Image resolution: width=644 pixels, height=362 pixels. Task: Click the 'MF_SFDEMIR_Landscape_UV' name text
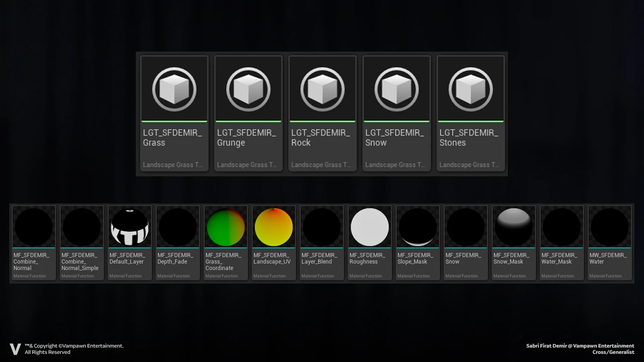[x=272, y=258]
